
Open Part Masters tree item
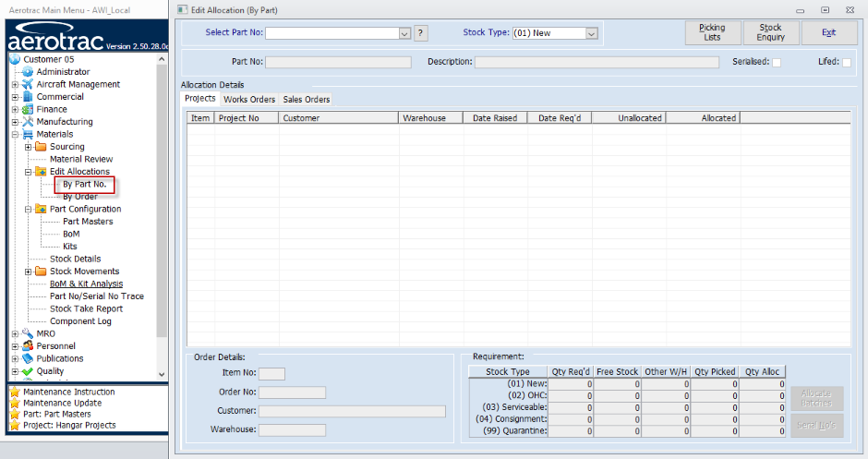(x=88, y=222)
